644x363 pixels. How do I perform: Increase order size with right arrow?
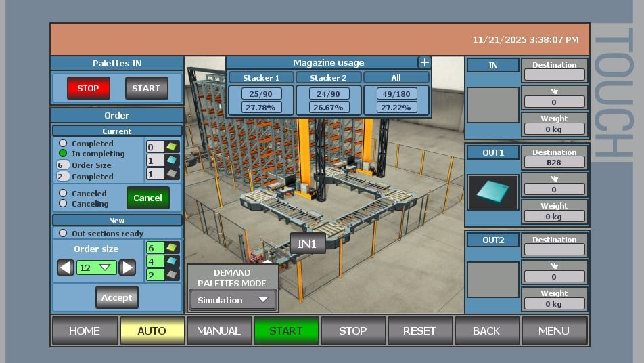click(127, 268)
